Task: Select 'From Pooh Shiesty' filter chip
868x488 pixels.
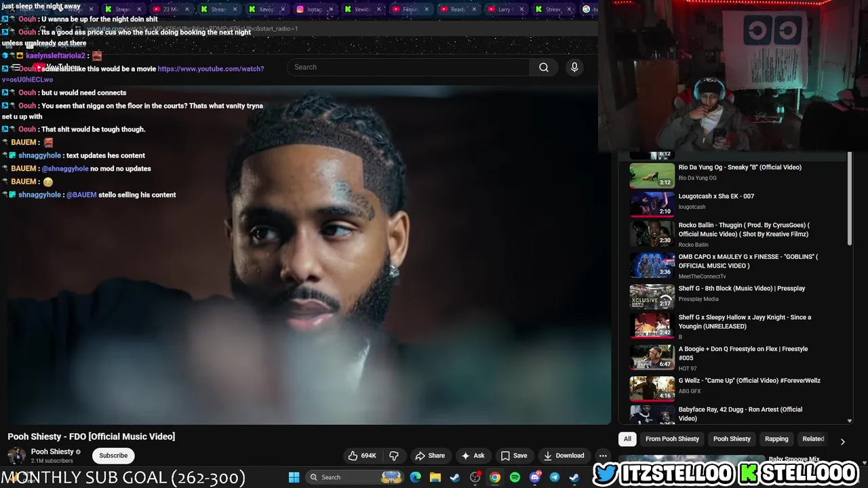Action: 672,439
